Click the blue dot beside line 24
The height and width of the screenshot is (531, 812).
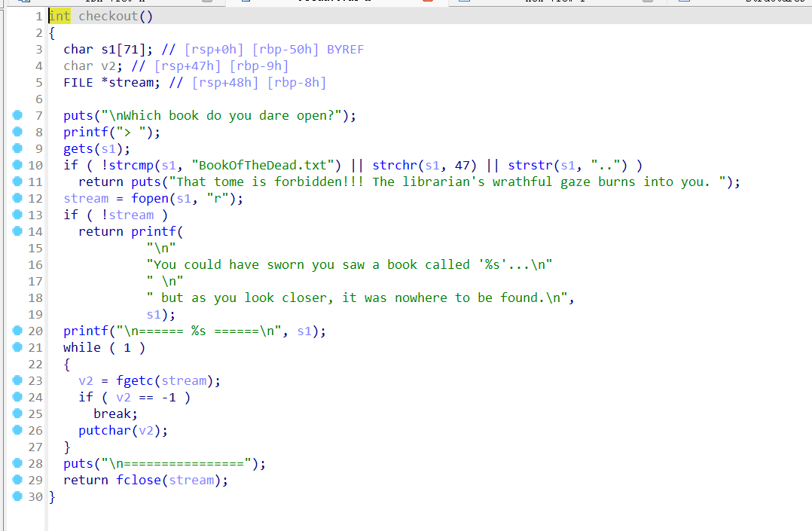(17, 397)
